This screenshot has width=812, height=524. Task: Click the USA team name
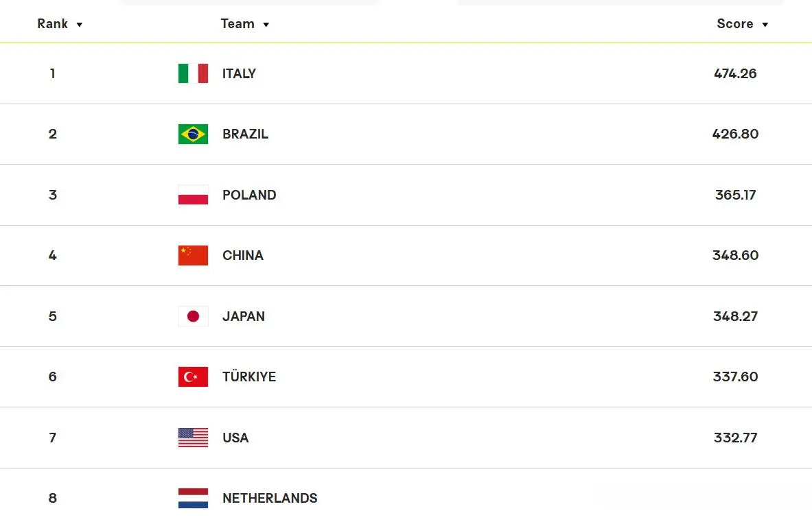[x=235, y=438]
